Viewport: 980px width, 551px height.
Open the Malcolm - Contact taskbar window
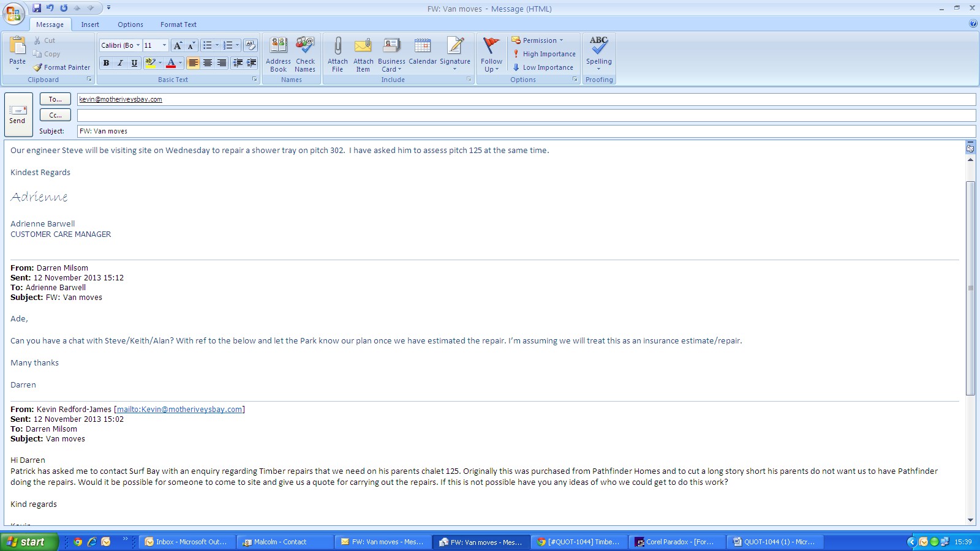coord(285,542)
